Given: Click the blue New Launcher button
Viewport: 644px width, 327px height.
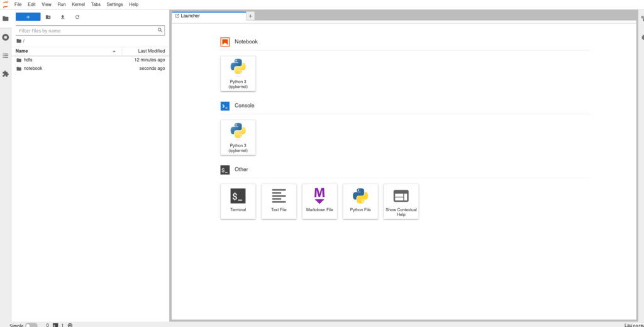Looking at the screenshot, I should [28, 17].
